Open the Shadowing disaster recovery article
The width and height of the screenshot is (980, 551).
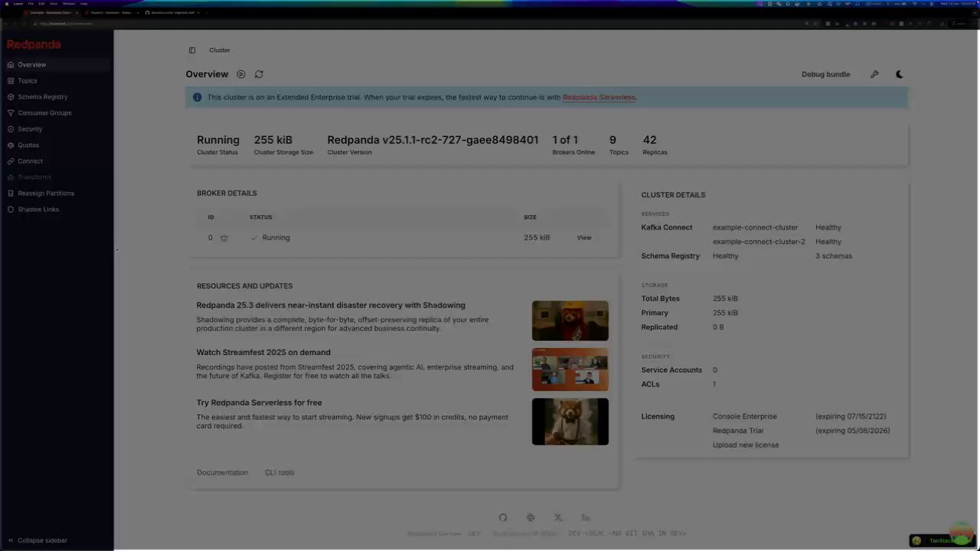point(331,305)
